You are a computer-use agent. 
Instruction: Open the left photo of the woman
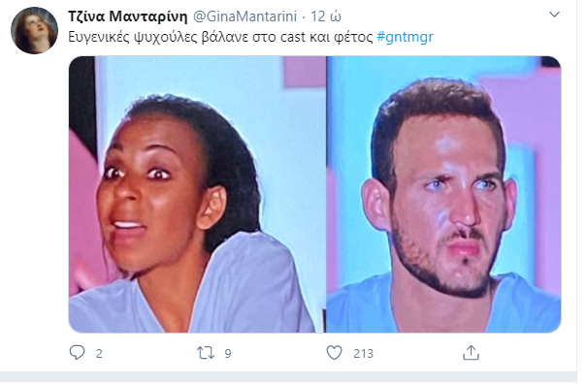pos(197,194)
